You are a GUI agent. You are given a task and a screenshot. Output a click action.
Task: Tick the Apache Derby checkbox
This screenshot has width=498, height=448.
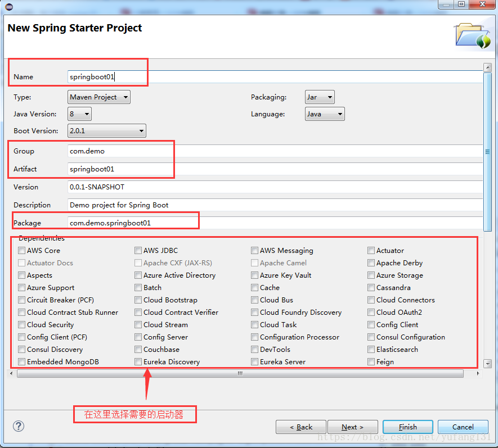point(371,263)
